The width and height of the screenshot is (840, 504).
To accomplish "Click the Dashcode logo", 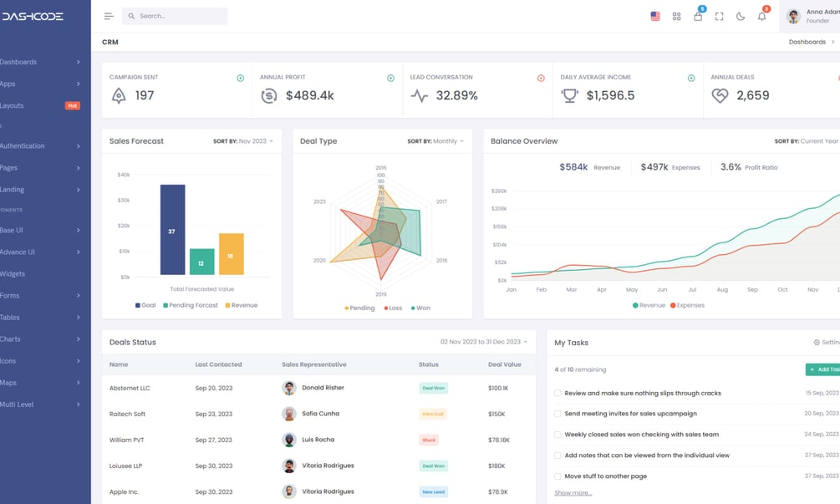I will coord(32,17).
